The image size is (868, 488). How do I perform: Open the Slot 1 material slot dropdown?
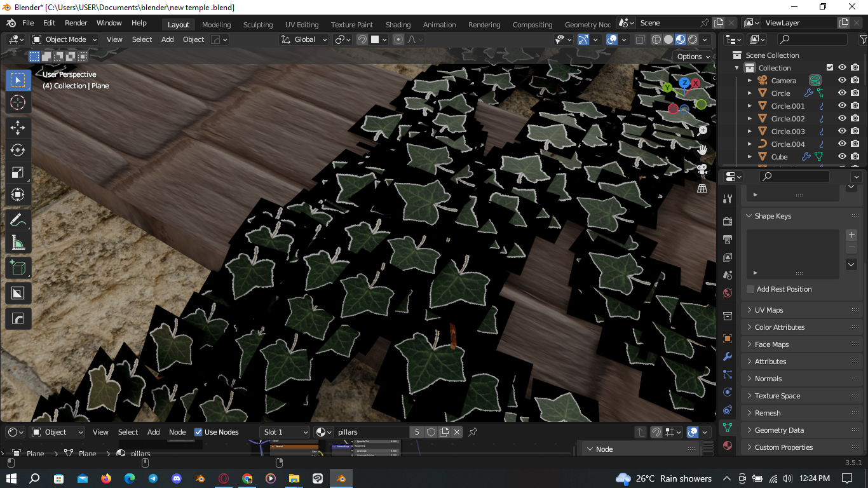285,432
